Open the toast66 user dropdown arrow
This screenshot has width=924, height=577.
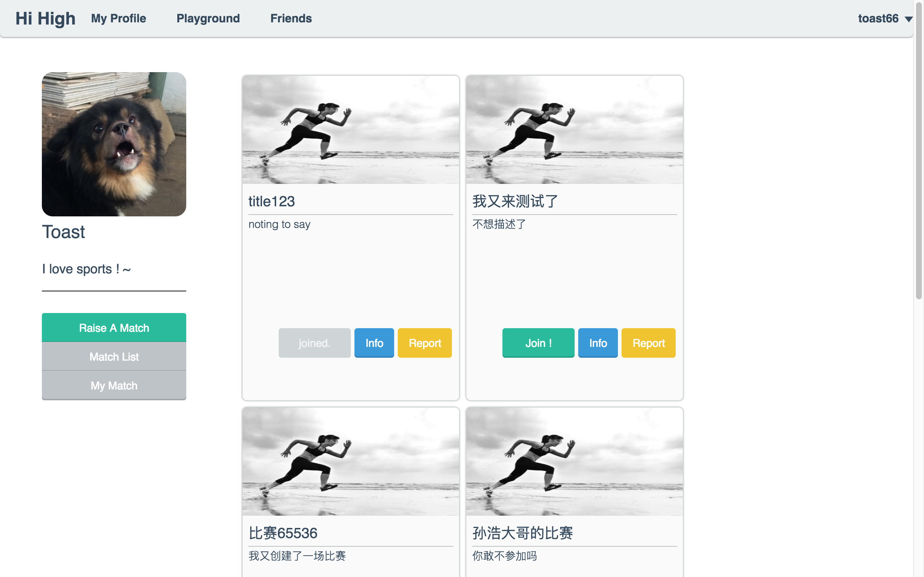coord(908,19)
